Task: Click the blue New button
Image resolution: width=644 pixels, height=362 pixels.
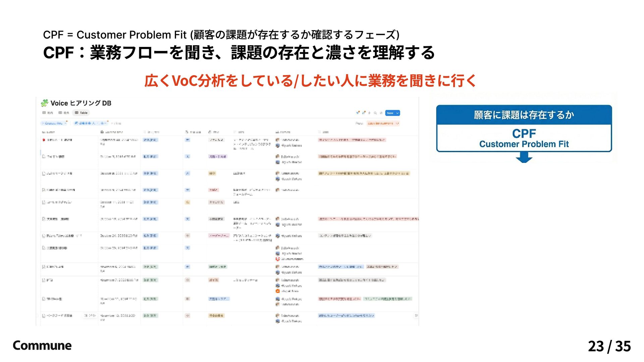Action: [390, 113]
